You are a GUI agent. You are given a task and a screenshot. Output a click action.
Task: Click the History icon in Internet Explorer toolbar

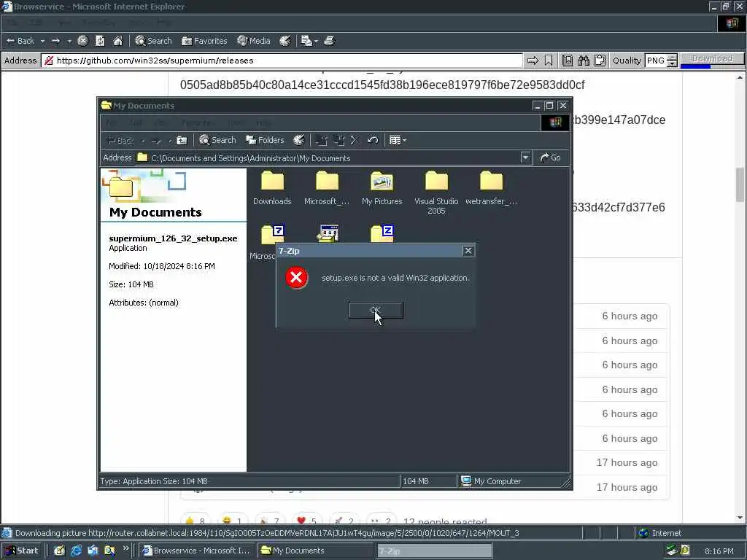pos(285,41)
